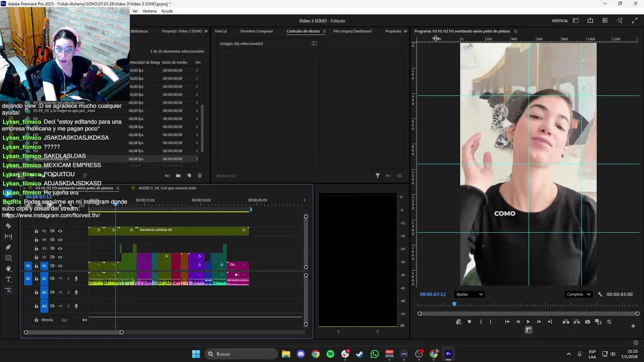644x362 pixels.
Task: Go to Out point in Program monitor
Action: click(x=549, y=322)
